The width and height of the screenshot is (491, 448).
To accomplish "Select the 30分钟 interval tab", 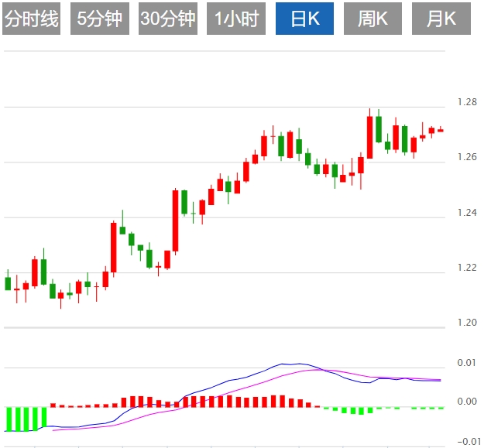I will point(168,19).
